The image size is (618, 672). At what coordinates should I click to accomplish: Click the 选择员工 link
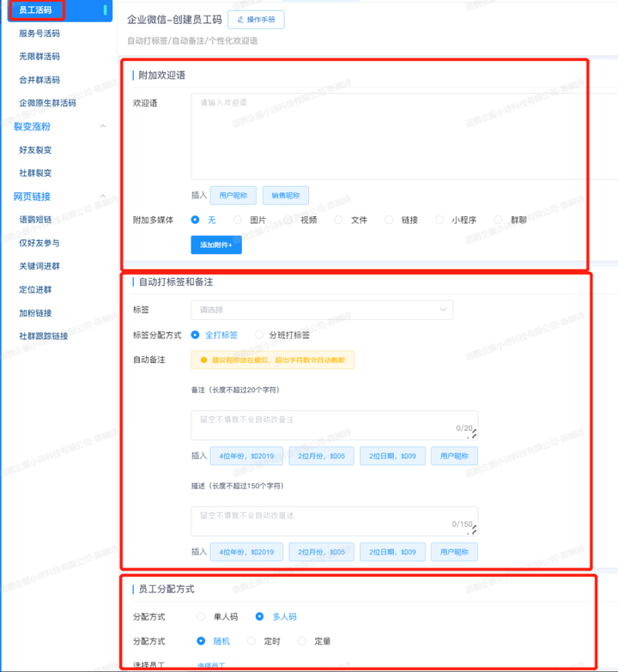210,665
